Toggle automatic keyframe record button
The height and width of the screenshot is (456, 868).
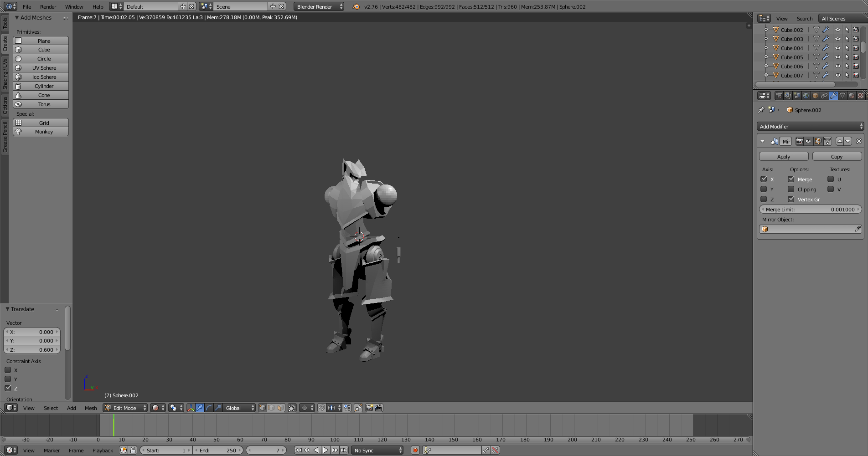415,451
